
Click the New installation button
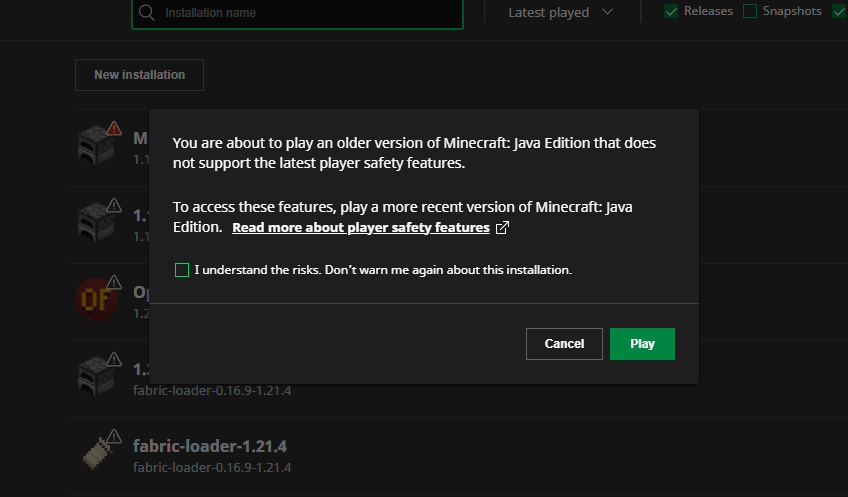click(140, 75)
